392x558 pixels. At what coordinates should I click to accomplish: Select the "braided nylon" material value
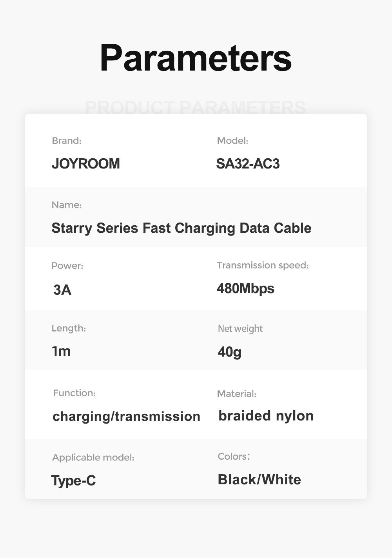(266, 416)
